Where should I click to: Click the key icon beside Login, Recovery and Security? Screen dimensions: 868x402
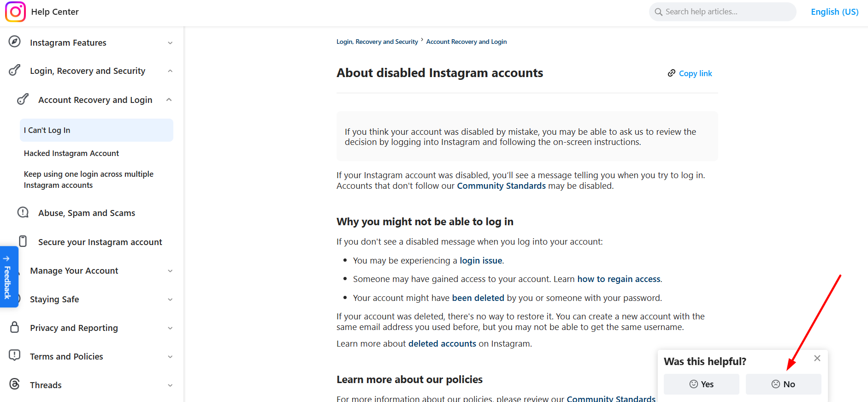(15, 70)
